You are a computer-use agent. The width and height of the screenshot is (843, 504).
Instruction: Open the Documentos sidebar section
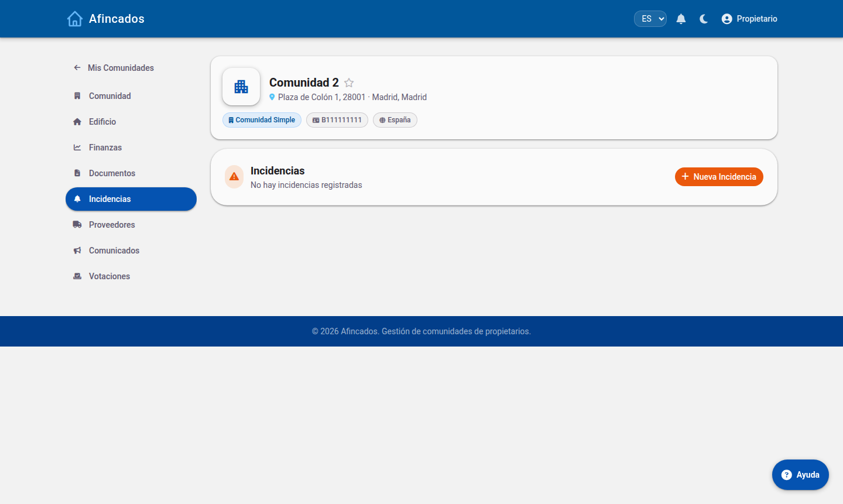131,173
